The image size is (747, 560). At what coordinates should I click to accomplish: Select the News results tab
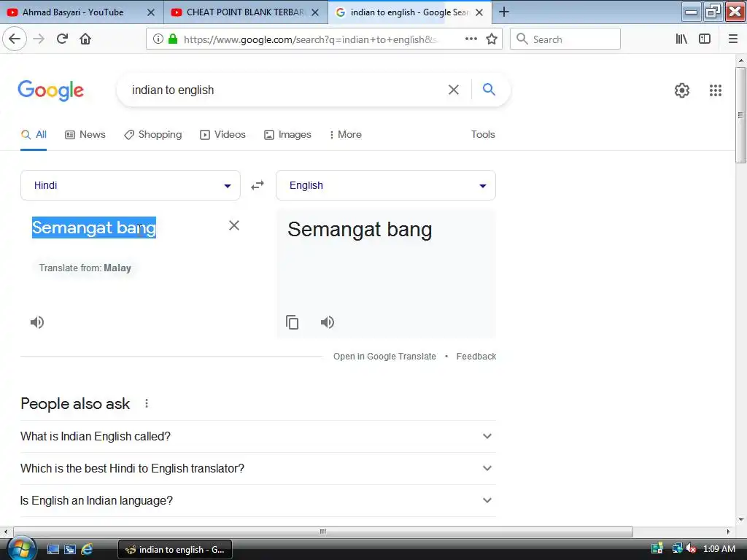[85, 135]
